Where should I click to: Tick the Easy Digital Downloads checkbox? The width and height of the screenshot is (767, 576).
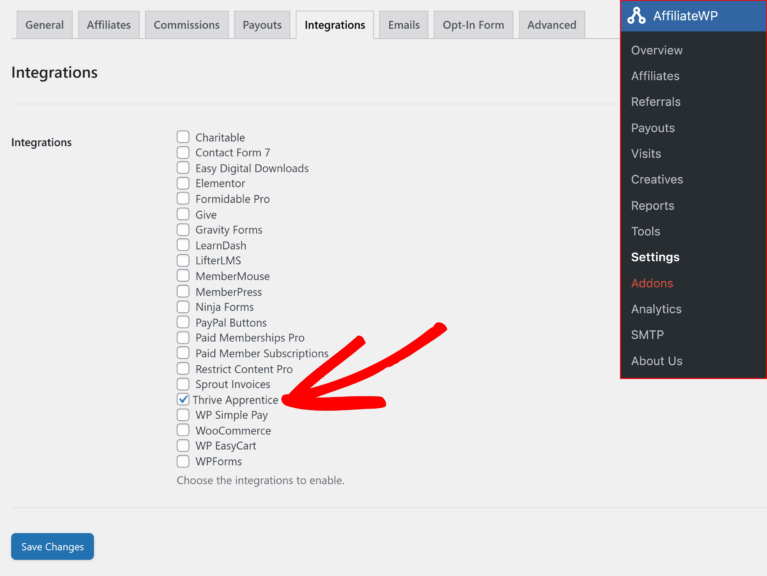pyautogui.click(x=183, y=168)
